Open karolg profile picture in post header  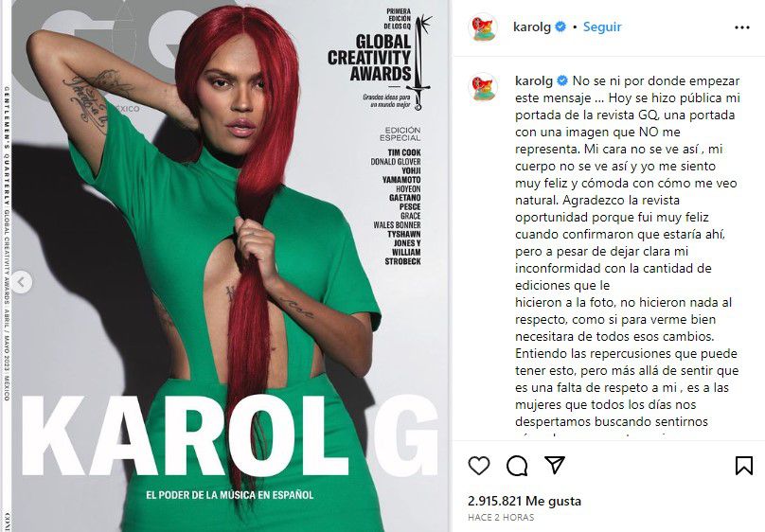483,27
